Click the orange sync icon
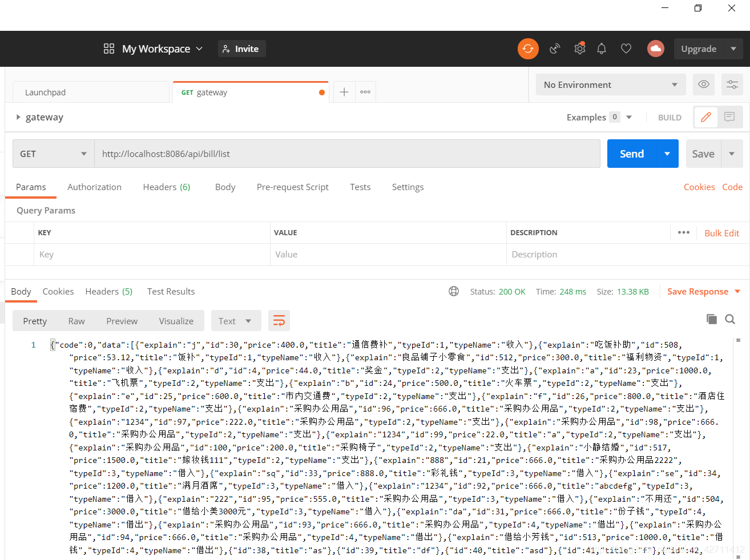750x560 pixels. coord(528,49)
